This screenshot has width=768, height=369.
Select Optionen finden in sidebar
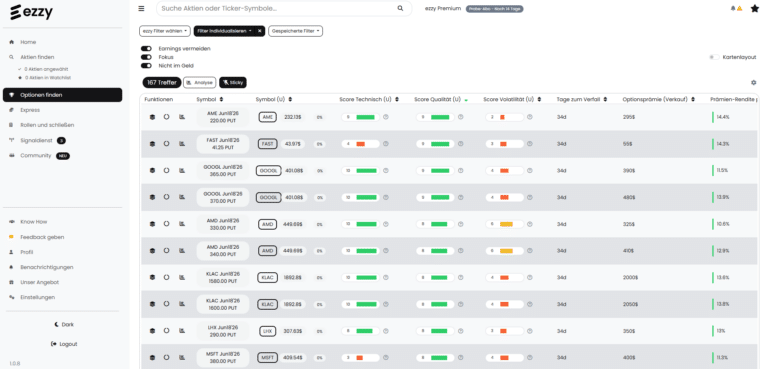pyautogui.click(x=62, y=95)
